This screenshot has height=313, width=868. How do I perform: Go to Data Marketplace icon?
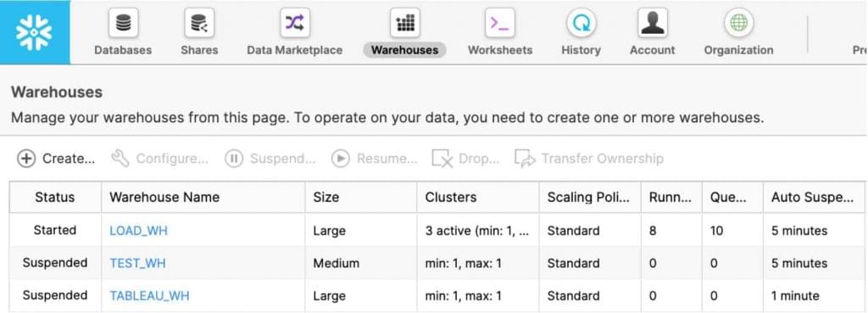click(x=294, y=23)
